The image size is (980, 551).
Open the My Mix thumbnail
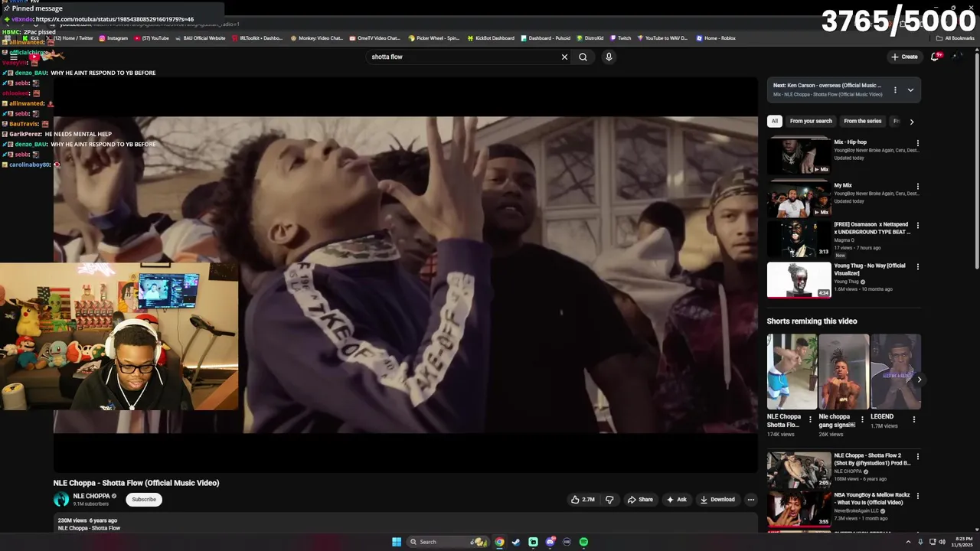pyautogui.click(x=799, y=199)
